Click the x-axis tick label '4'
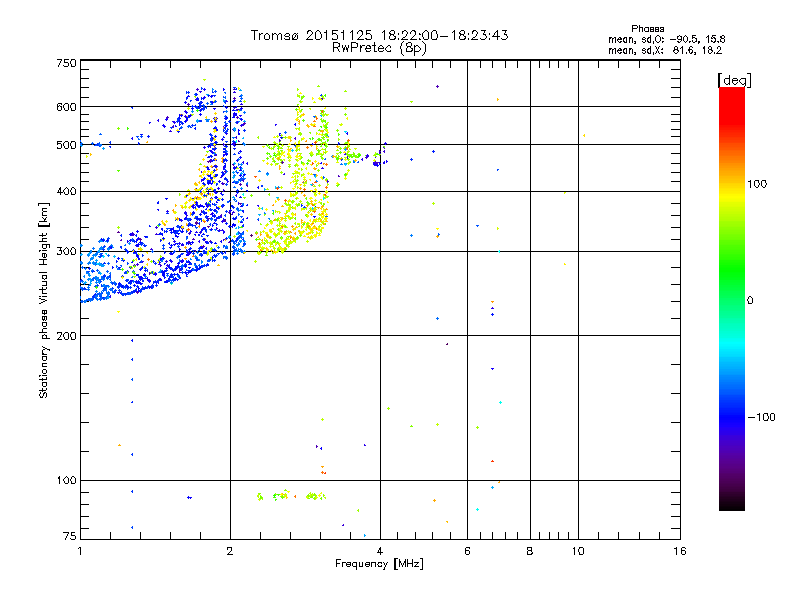 tap(380, 551)
